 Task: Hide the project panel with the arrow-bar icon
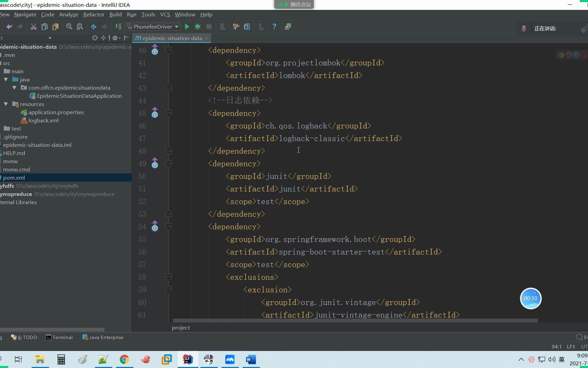(127, 38)
